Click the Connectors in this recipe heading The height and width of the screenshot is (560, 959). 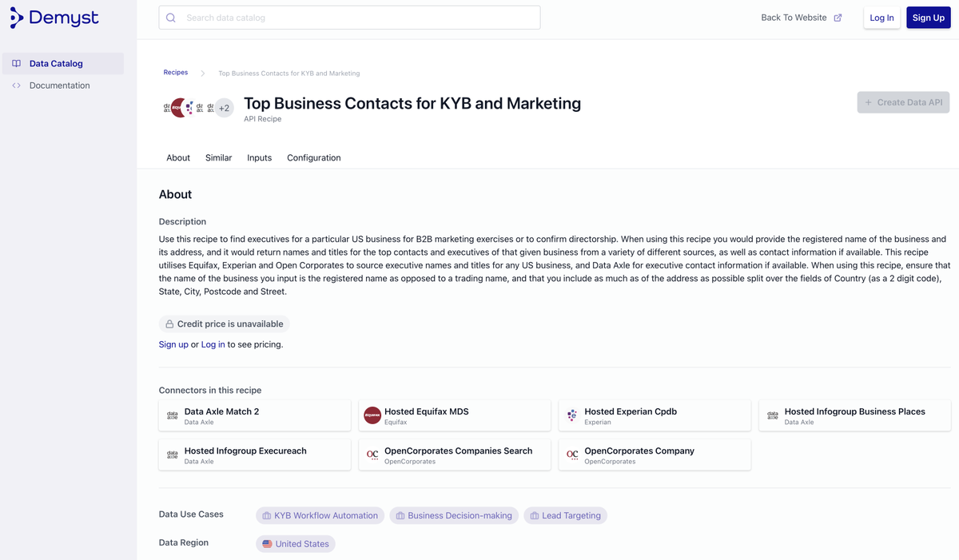click(210, 391)
